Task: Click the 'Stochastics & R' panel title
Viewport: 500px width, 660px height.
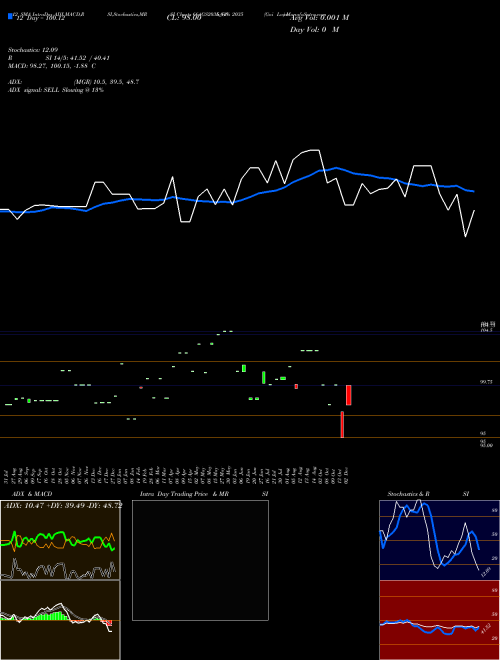Action: 408,494
